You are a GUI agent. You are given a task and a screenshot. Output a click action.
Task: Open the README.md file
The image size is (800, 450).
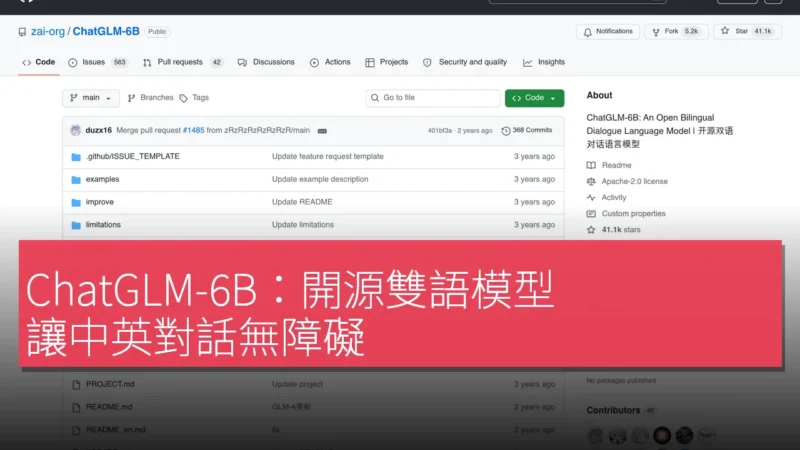(x=109, y=407)
